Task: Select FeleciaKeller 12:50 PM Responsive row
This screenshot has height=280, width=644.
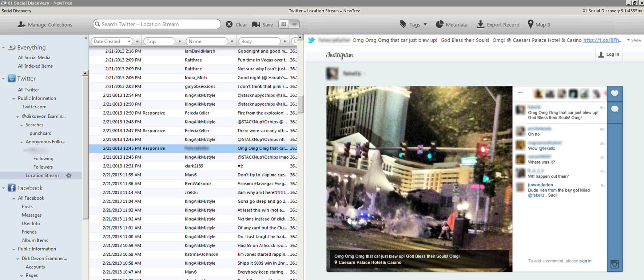Action: (193, 113)
